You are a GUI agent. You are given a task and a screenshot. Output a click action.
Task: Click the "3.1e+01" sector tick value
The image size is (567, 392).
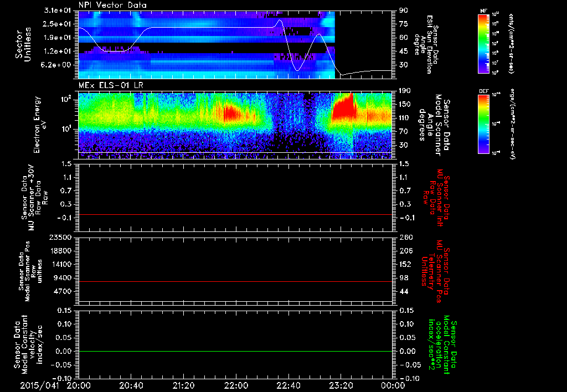point(58,11)
